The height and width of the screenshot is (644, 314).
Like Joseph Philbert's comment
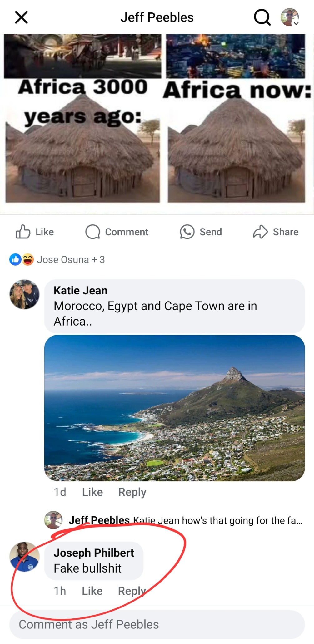click(92, 591)
